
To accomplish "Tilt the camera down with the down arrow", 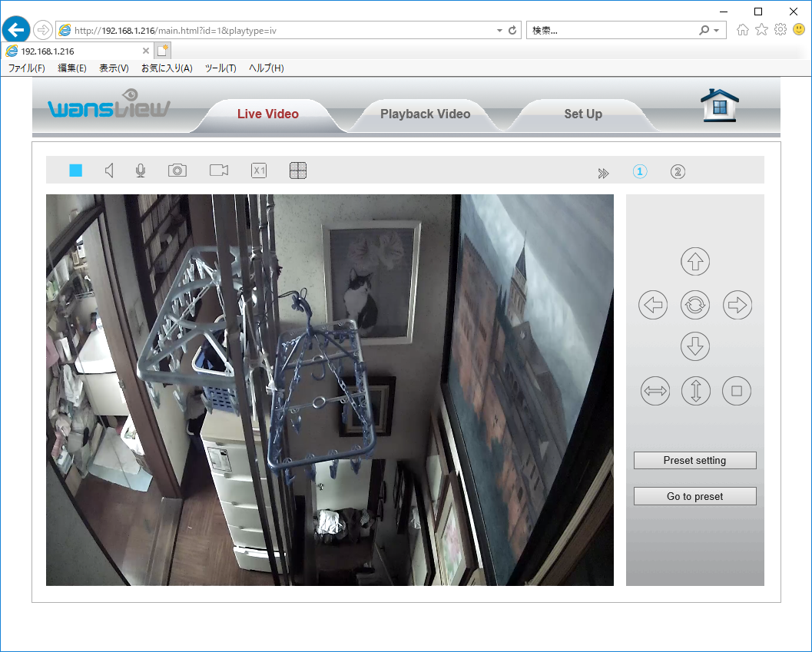I will (695, 346).
